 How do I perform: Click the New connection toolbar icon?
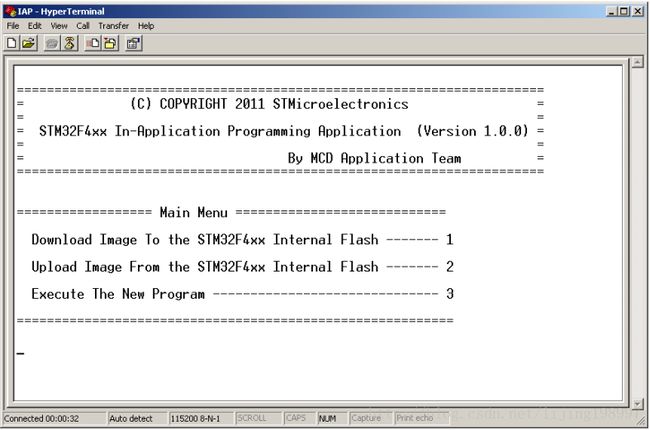(12, 43)
